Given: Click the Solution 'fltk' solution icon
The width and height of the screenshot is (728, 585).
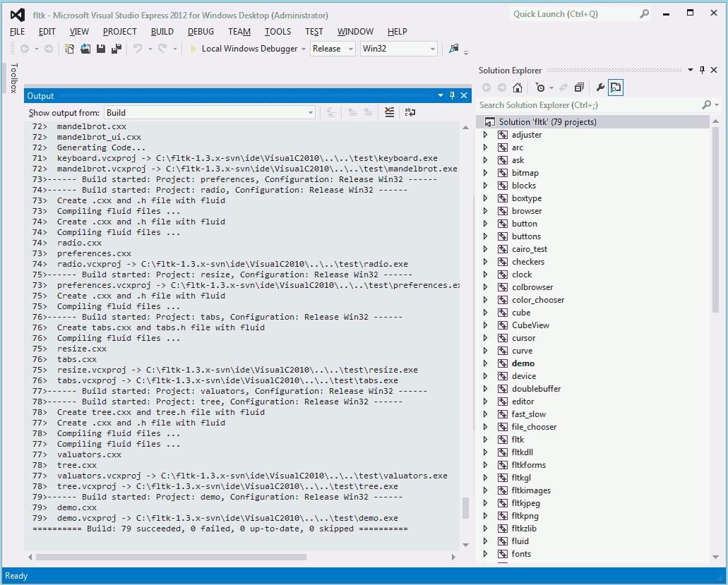Looking at the screenshot, I should click(489, 122).
